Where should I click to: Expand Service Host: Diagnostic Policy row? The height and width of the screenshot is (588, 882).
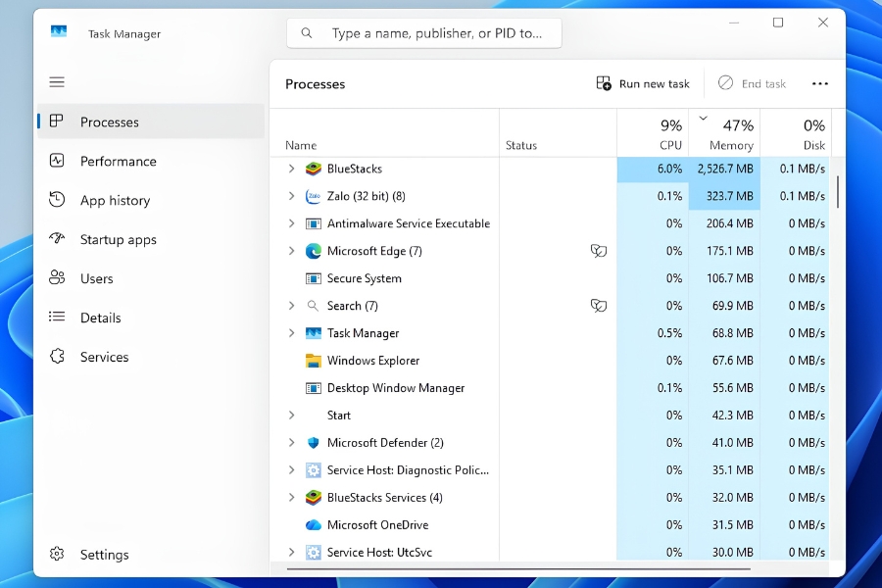coord(291,469)
